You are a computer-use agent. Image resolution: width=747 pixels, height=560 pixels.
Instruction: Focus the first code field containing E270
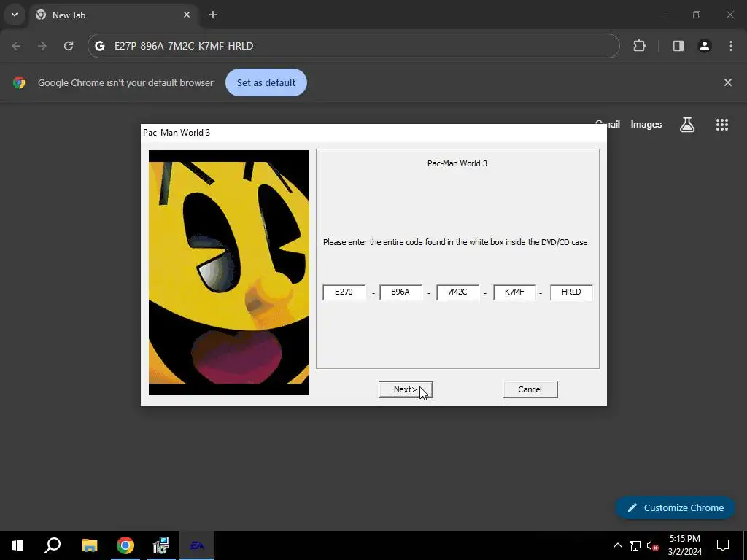click(344, 292)
